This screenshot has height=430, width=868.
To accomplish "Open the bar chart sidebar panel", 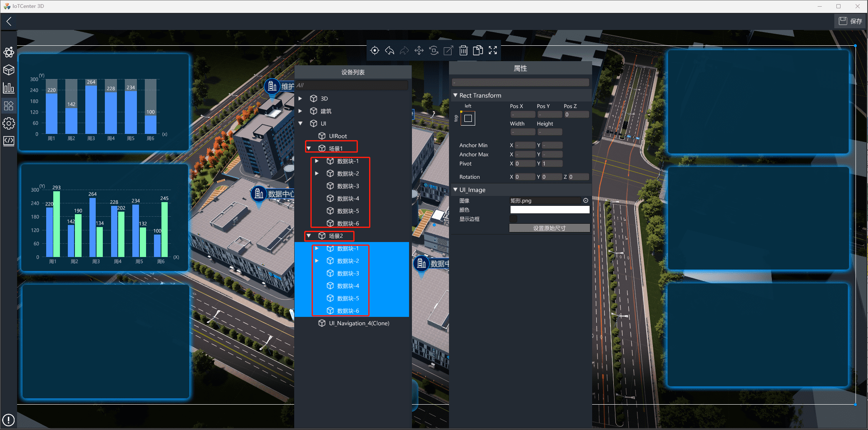I will pyautogui.click(x=9, y=88).
